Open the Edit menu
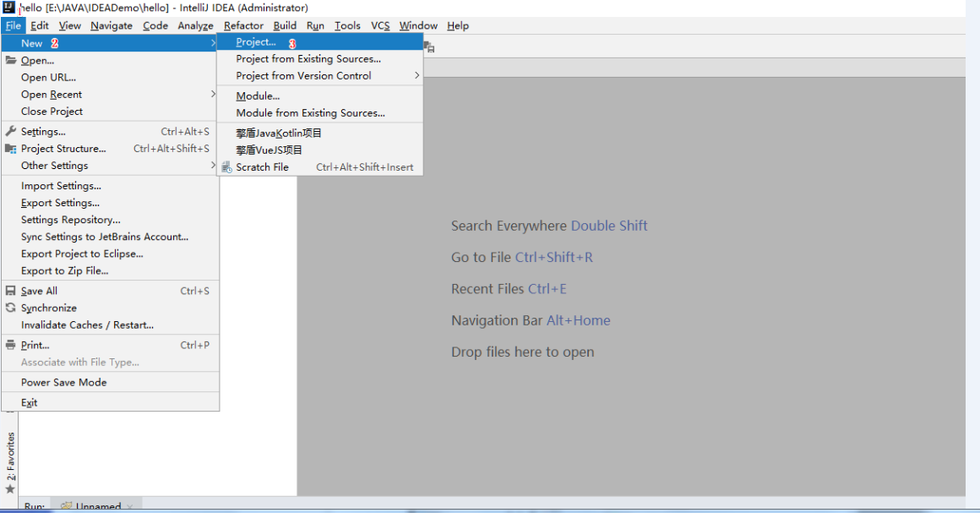Image resolution: width=980 pixels, height=513 pixels. point(40,25)
